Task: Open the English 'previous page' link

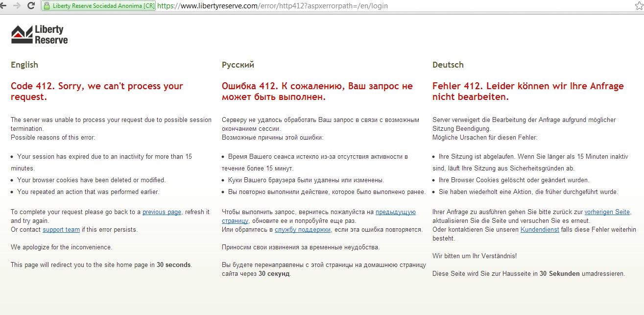Action: point(162,212)
